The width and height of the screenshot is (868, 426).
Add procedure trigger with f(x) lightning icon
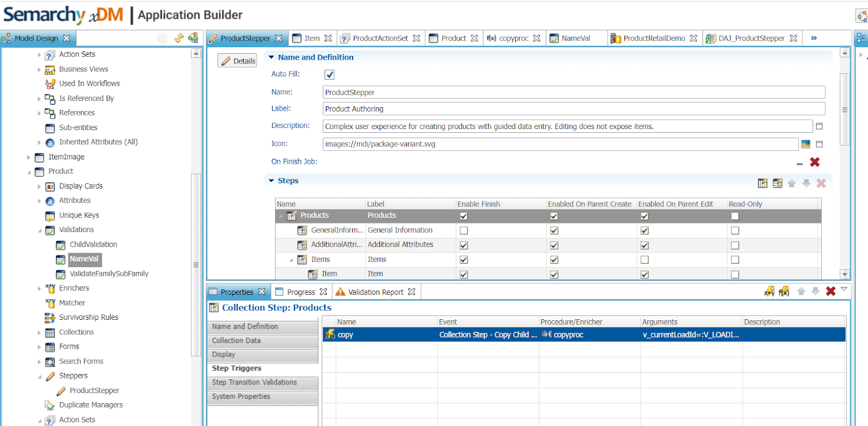coord(784,292)
